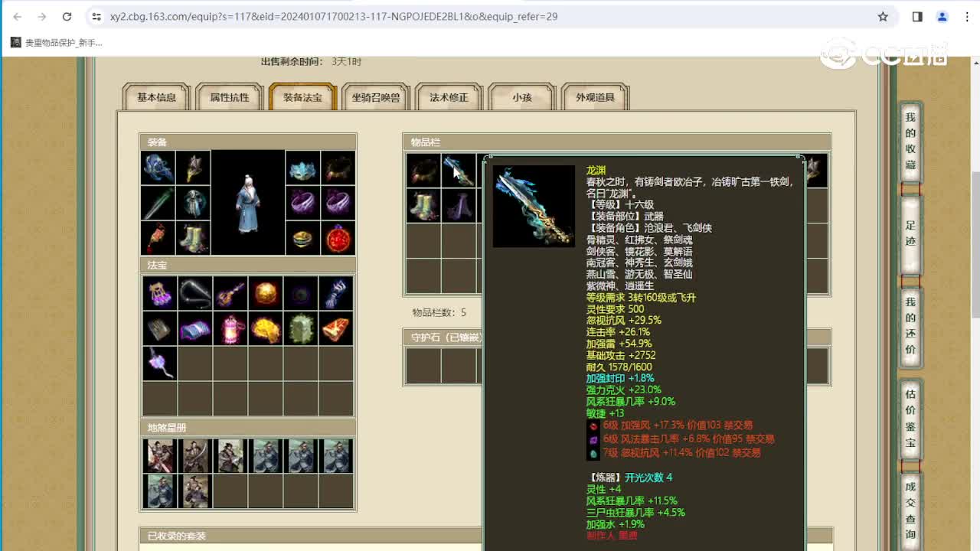Click the blue dragon helmet equipment icon
Viewport: 980px width, 551px height.
click(x=158, y=168)
